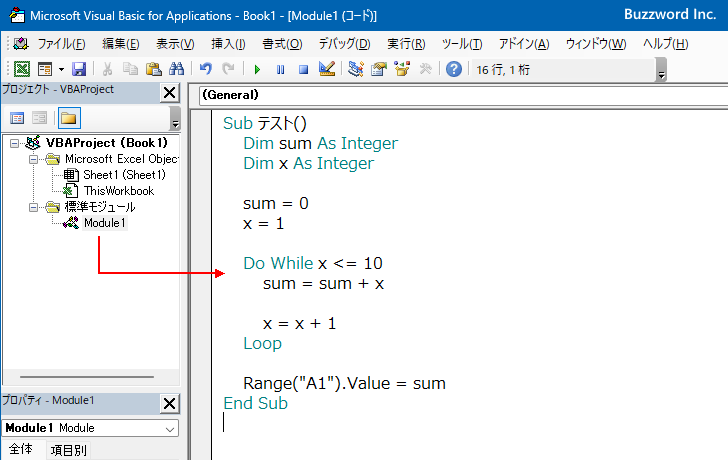This screenshot has height=460, width=728.
Task: Collapse the 標準モジュール folder node
Action: [x=33, y=207]
